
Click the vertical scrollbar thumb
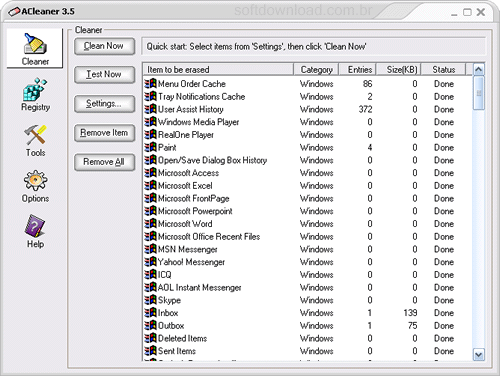click(x=479, y=93)
